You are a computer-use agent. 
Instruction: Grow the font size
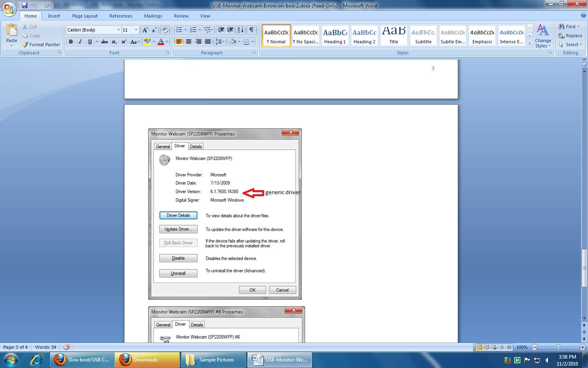pyautogui.click(x=145, y=30)
